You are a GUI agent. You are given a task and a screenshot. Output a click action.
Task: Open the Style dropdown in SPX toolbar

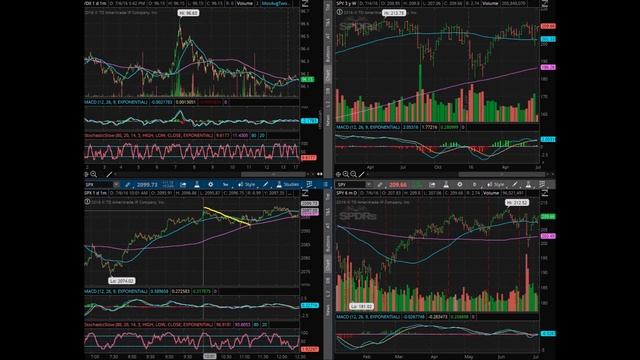click(x=246, y=184)
